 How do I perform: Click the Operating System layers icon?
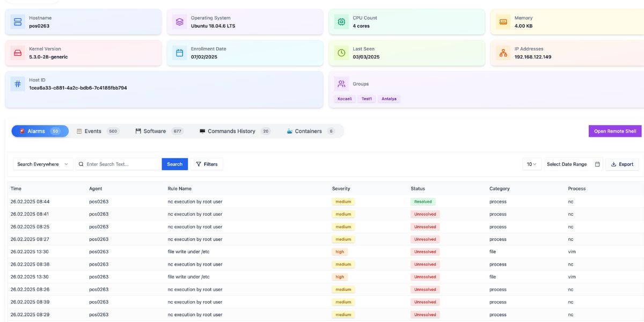coord(180,22)
